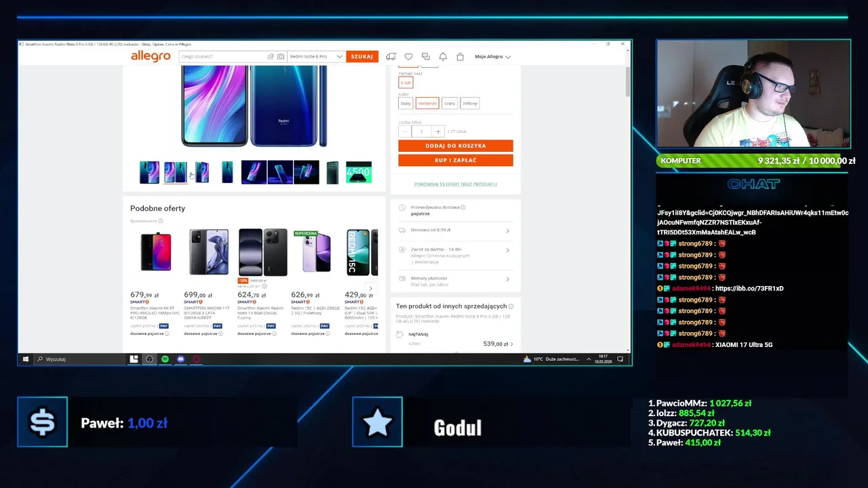Viewport: 868px width, 488px height.
Task: Select the underlined second gallery thumbnail
Action: click(x=175, y=172)
